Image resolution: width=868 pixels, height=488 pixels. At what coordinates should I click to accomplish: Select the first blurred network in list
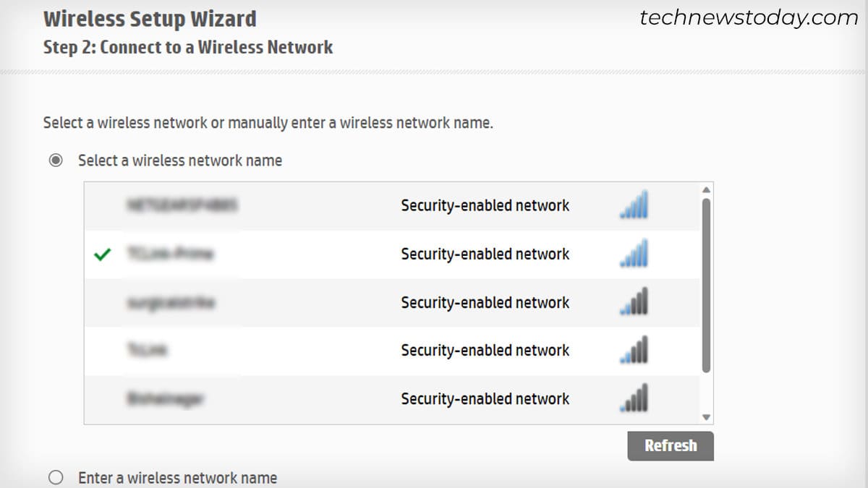[x=392, y=206]
